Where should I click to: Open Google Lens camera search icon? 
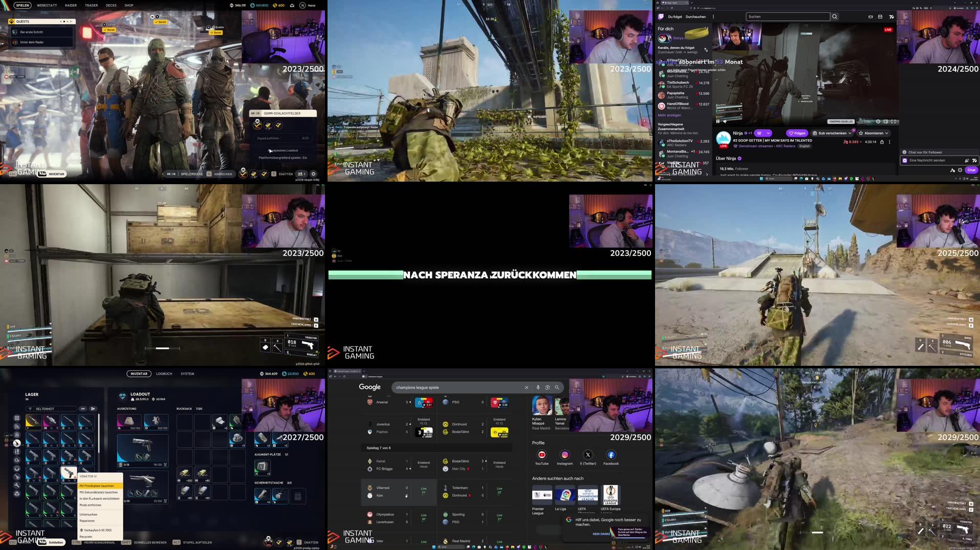click(547, 387)
